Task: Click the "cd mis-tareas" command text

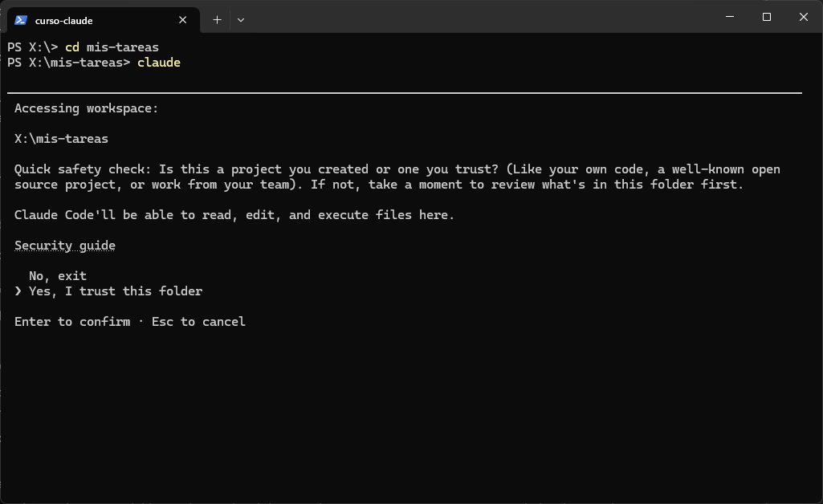Action: (x=112, y=47)
